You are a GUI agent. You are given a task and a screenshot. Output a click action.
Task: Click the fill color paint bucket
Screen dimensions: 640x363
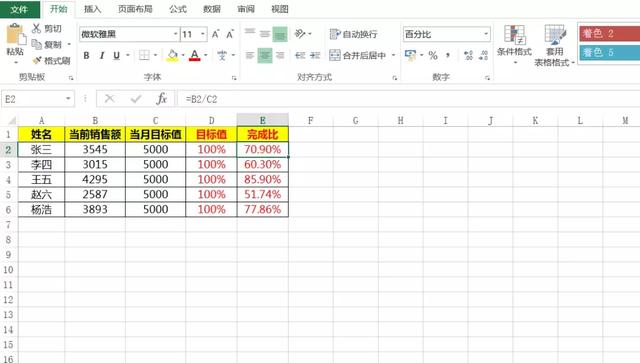click(x=173, y=55)
